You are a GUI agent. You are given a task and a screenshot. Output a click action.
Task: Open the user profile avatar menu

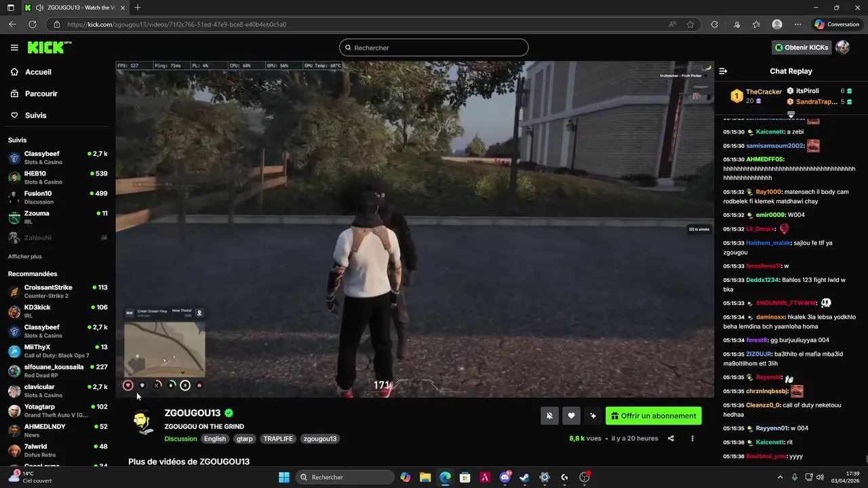(842, 47)
